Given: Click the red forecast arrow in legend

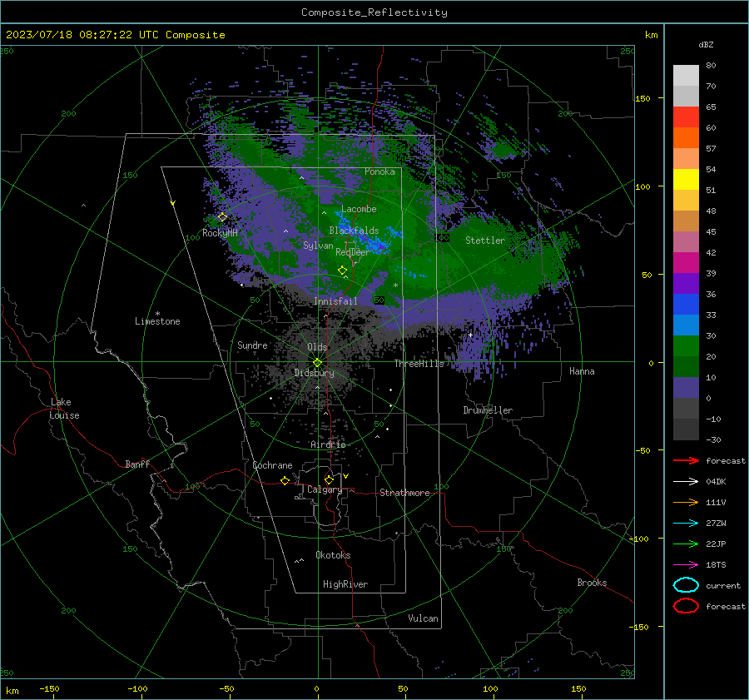Looking at the screenshot, I should pos(686,460).
